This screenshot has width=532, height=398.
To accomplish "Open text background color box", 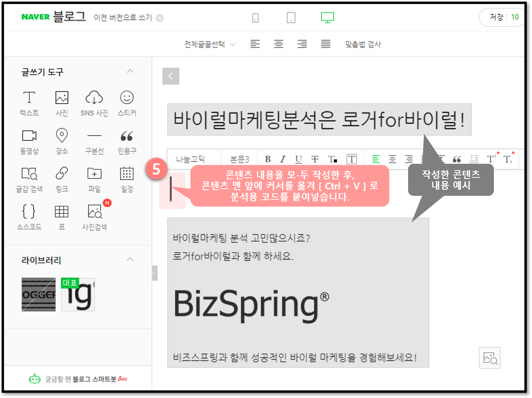I will [x=352, y=159].
